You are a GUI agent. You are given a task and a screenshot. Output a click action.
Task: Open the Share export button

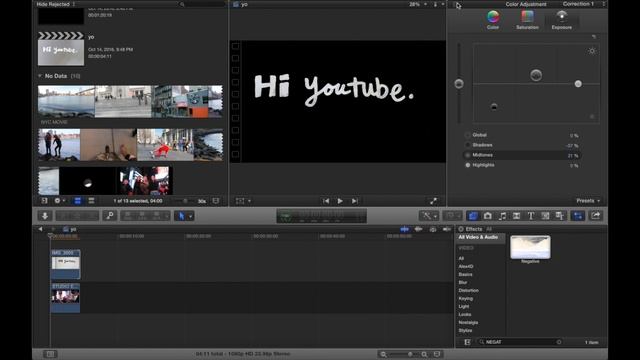point(596,216)
